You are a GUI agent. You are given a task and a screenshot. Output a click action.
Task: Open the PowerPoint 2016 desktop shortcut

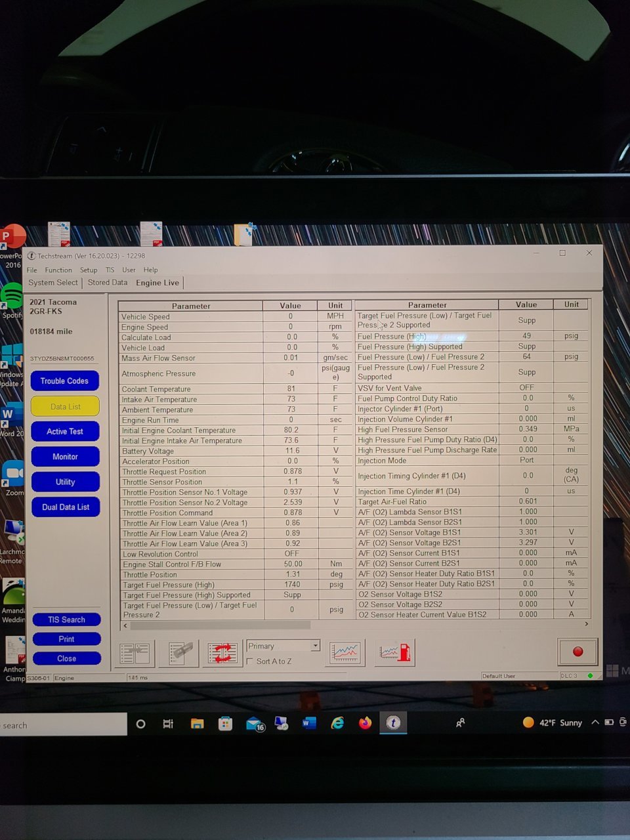click(12, 246)
